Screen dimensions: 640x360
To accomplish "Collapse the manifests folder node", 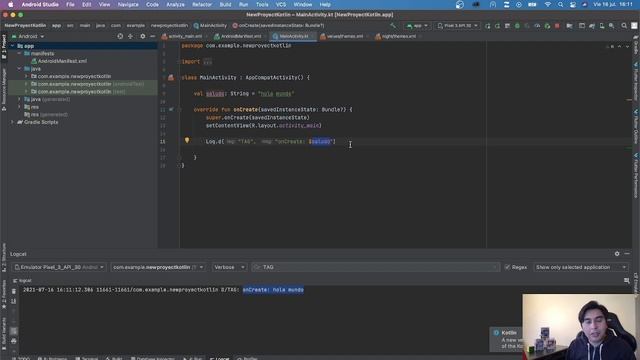I will [19, 53].
